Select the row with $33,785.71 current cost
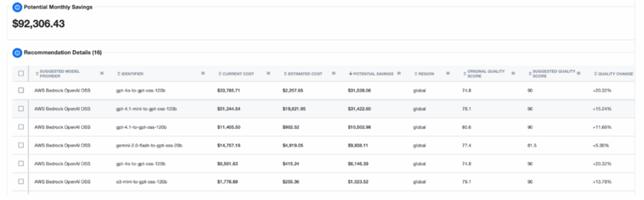644x200 pixels. (x=322, y=90)
